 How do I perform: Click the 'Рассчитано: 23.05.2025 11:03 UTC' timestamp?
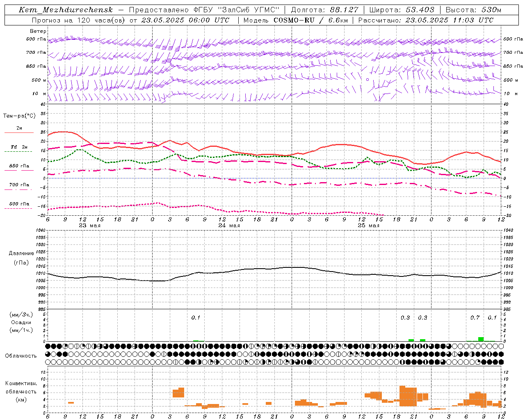point(426,20)
